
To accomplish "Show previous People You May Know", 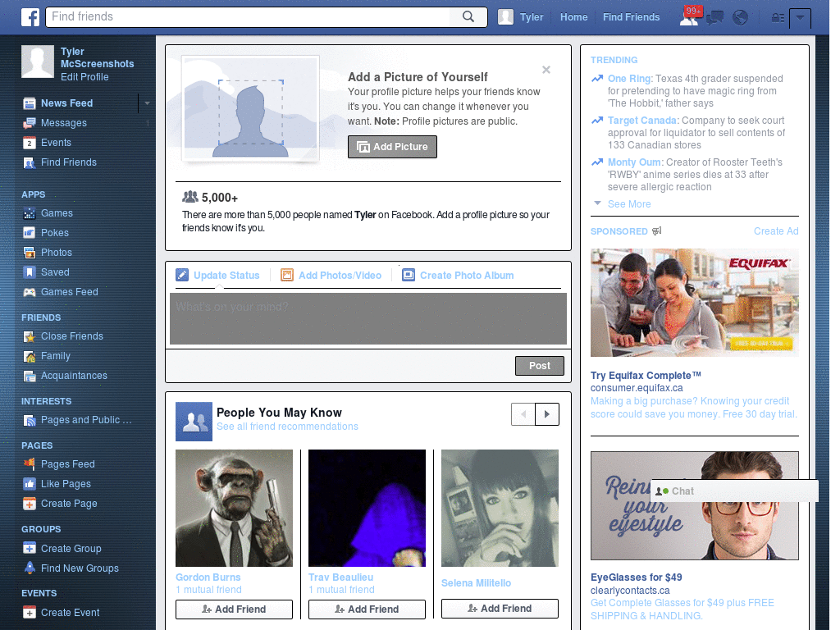I will (x=523, y=414).
